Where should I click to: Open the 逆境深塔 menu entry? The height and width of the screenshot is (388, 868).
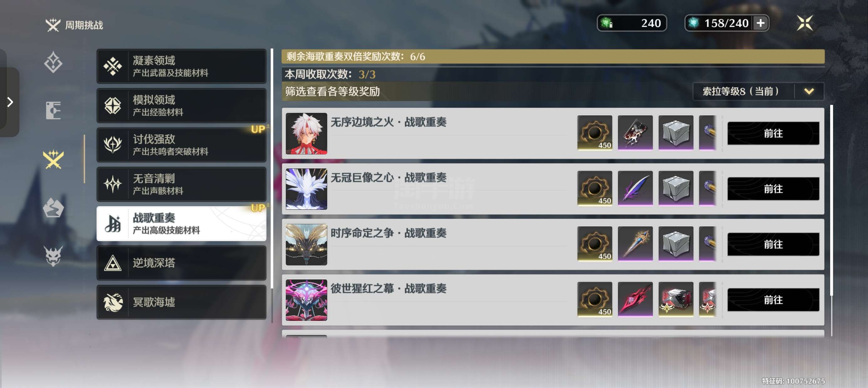click(181, 263)
